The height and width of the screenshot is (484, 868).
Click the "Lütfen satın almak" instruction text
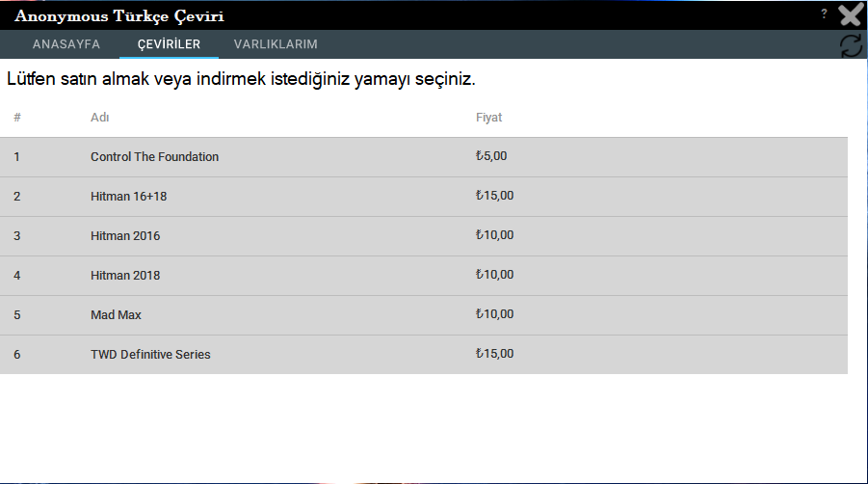[x=241, y=79]
